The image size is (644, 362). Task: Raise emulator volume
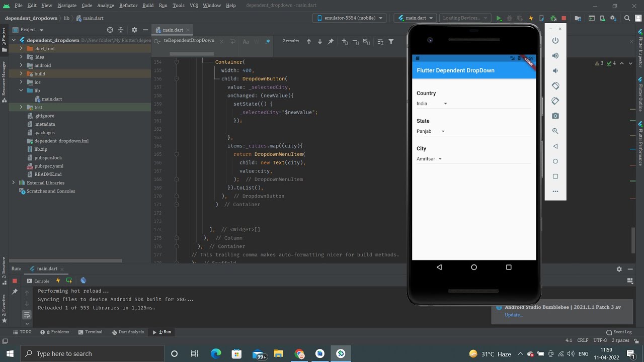(555, 55)
